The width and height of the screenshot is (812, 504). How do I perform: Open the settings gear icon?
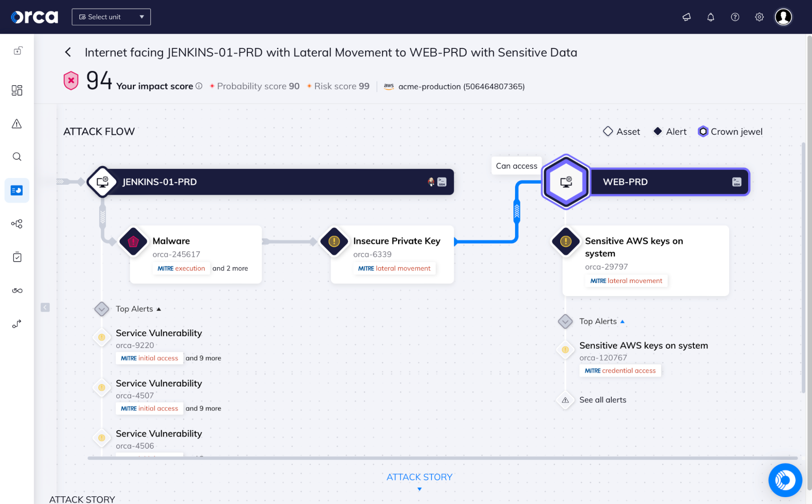759,17
